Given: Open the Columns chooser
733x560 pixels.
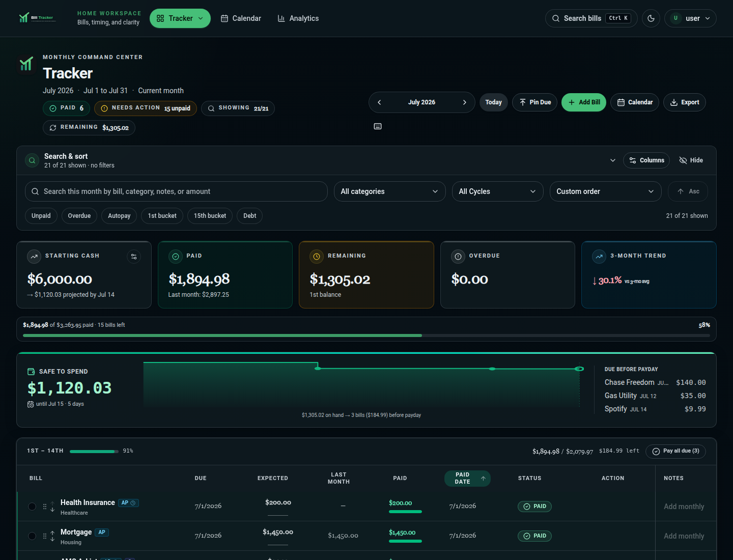Looking at the screenshot, I should click(646, 160).
